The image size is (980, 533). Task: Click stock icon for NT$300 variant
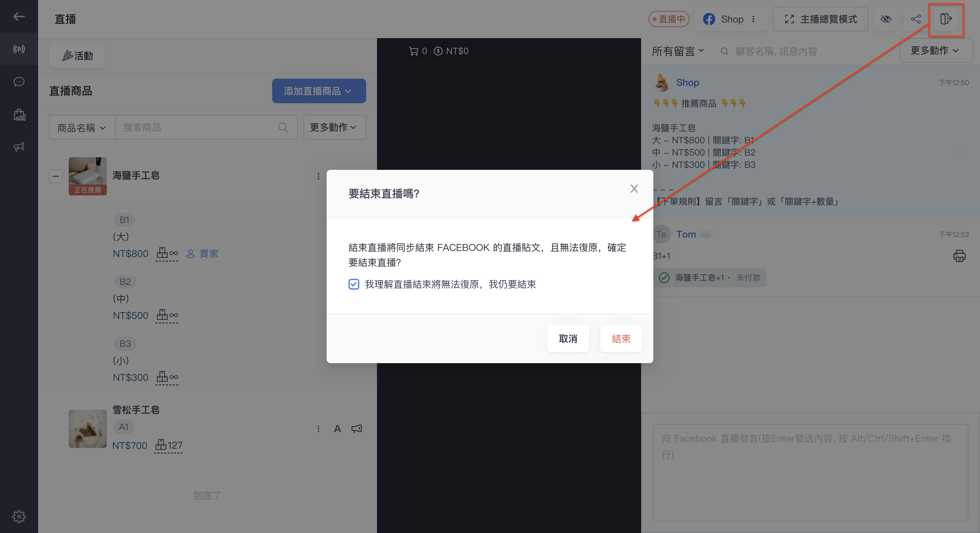[x=167, y=377]
